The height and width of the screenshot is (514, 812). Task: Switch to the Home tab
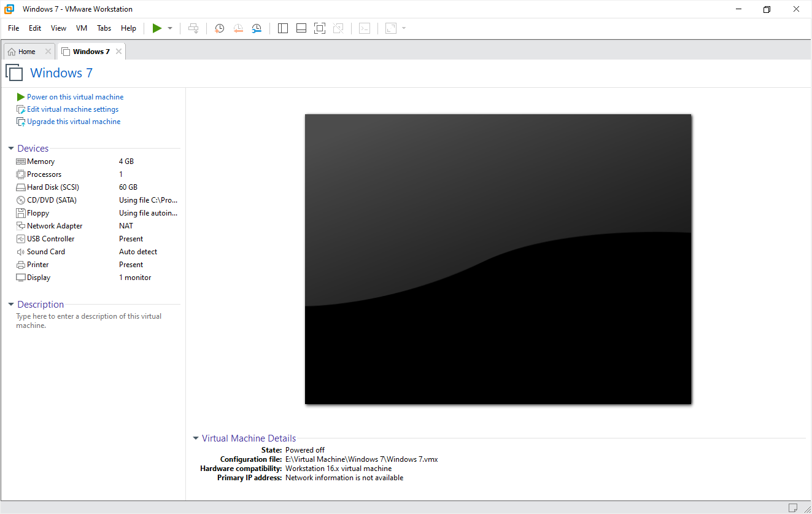coord(25,51)
